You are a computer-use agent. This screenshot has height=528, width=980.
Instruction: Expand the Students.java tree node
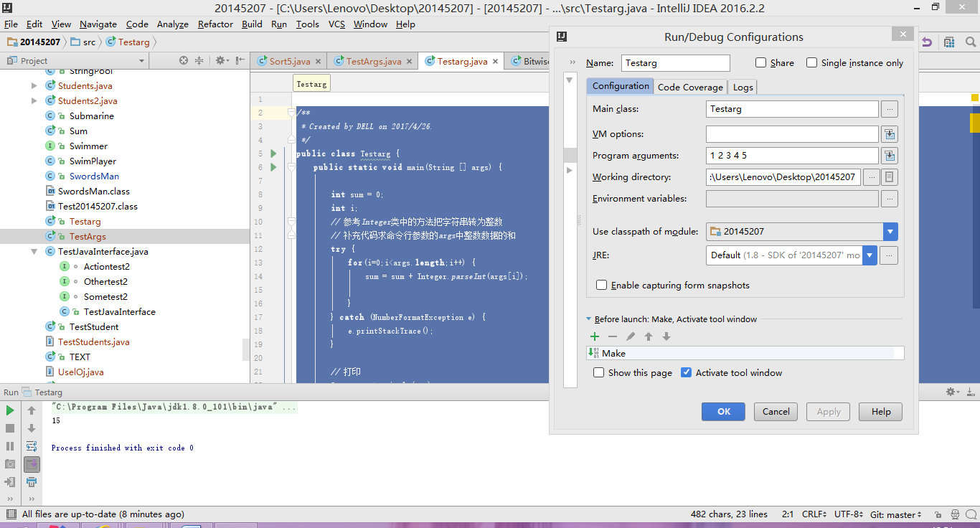(34, 86)
